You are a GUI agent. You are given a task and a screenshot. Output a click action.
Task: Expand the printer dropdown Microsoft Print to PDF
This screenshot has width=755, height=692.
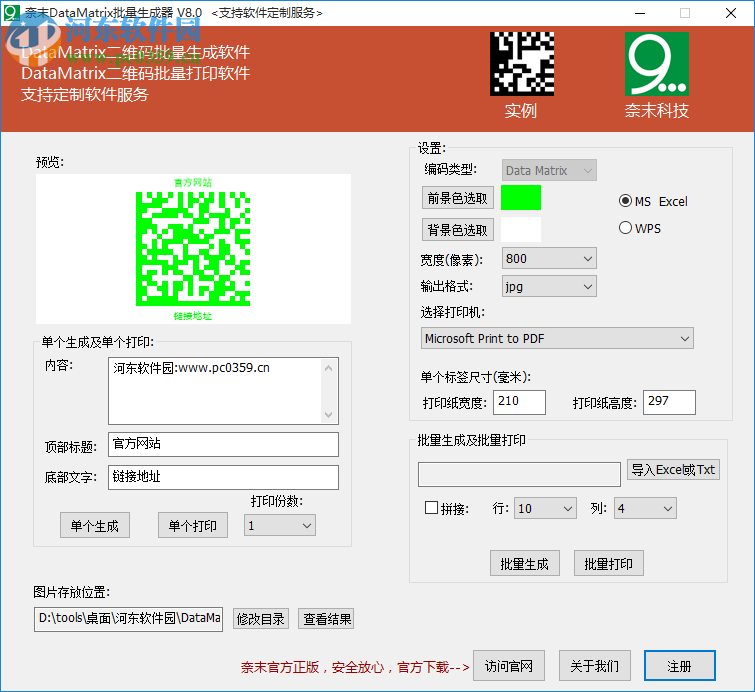pyautogui.click(x=557, y=339)
